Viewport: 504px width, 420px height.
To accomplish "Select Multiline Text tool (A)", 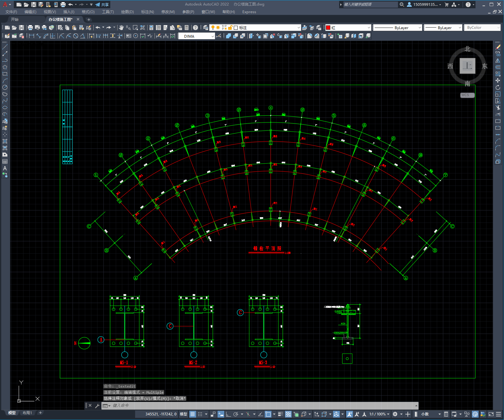I will (5, 168).
